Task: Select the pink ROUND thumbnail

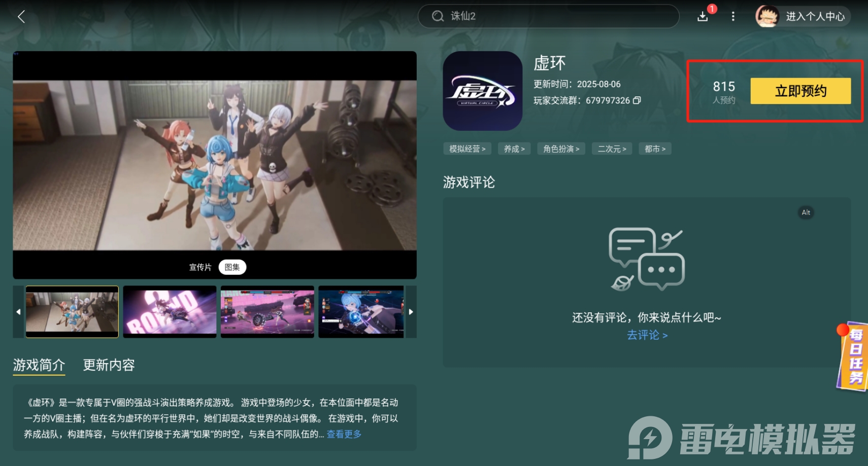Action: pyautogui.click(x=170, y=312)
